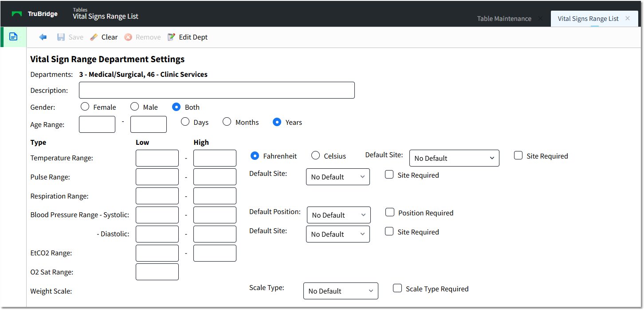Image resolution: width=644 pixels, height=310 pixels.
Task: Click the Clear button label
Action: (x=110, y=37)
